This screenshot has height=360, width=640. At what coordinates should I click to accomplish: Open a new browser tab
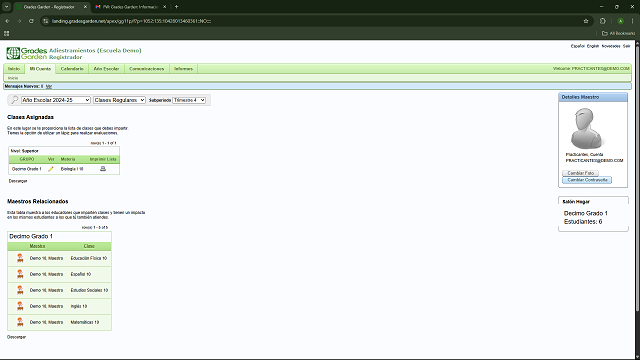[x=176, y=7]
